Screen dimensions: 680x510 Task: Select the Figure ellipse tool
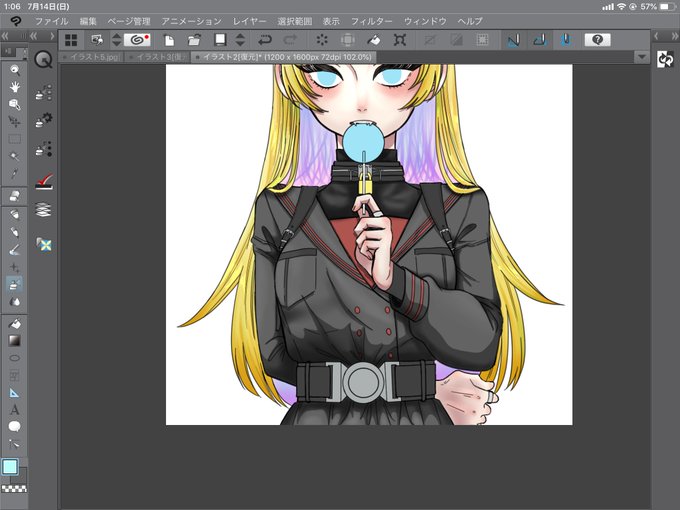[x=15, y=358]
